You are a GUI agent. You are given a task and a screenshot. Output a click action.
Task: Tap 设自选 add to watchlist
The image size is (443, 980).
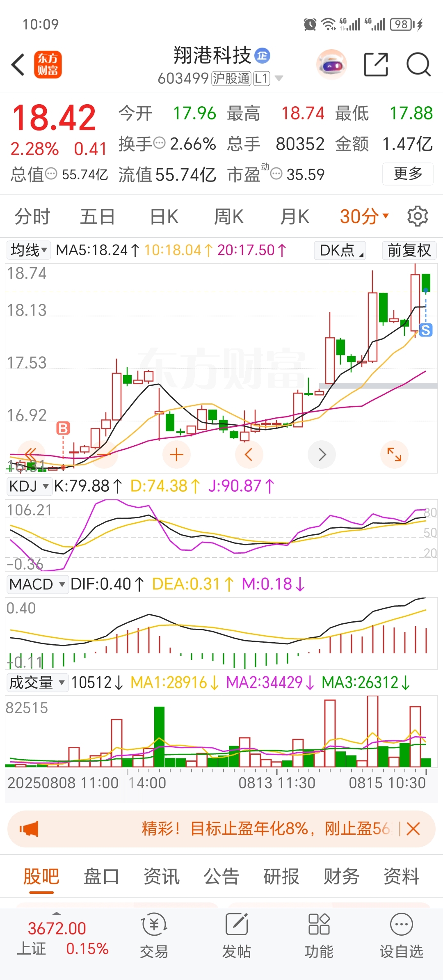pos(401,936)
